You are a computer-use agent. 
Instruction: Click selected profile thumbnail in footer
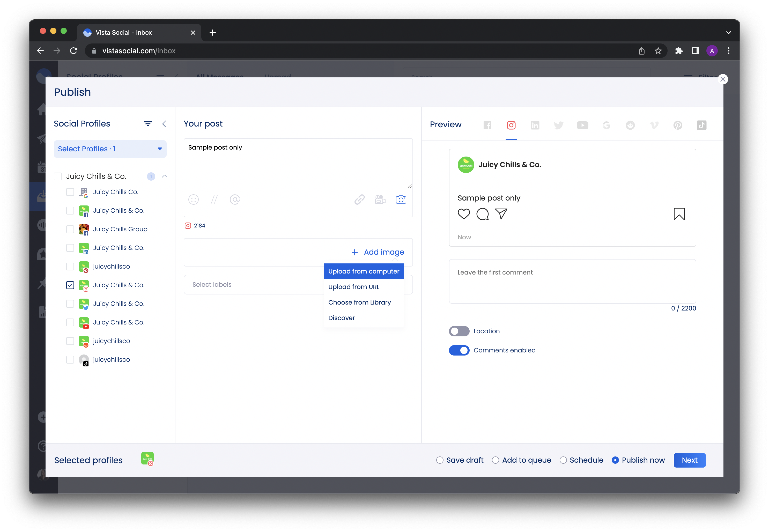(147, 459)
